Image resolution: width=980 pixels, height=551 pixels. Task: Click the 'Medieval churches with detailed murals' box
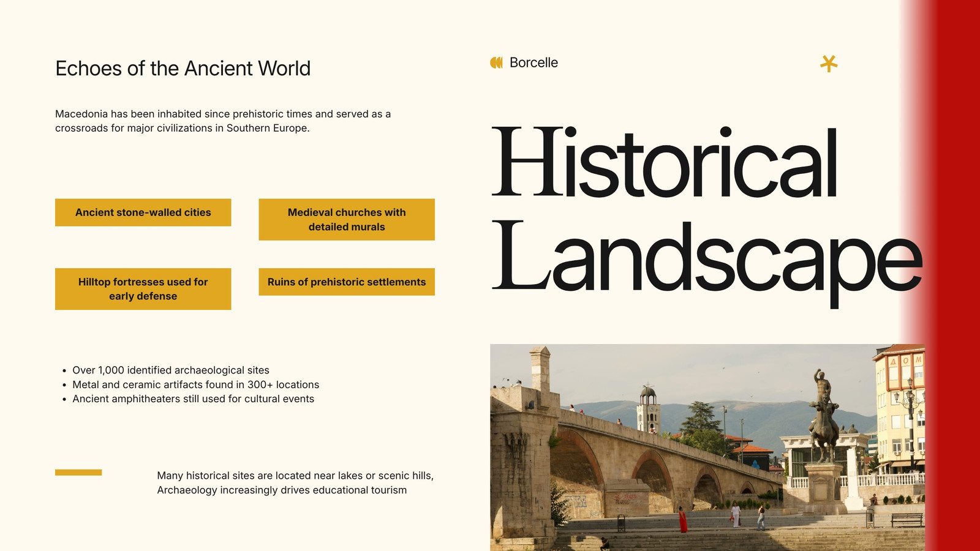tap(347, 219)
